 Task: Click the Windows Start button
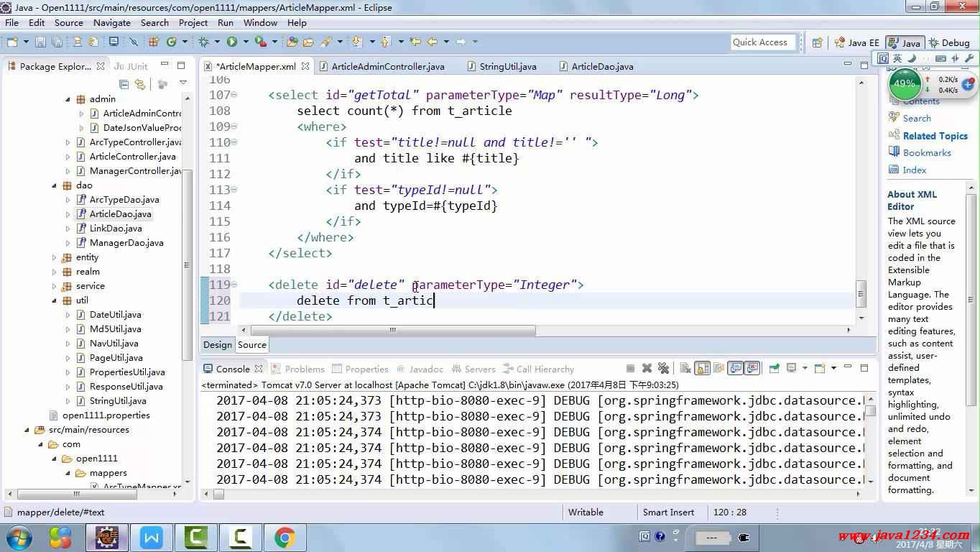(x=19, y=537)
